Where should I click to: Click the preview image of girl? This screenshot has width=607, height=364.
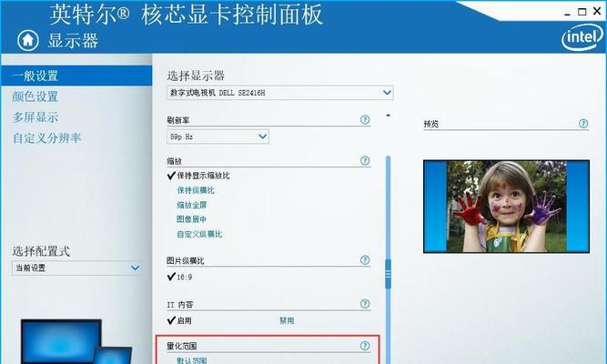tap(506, 207)
